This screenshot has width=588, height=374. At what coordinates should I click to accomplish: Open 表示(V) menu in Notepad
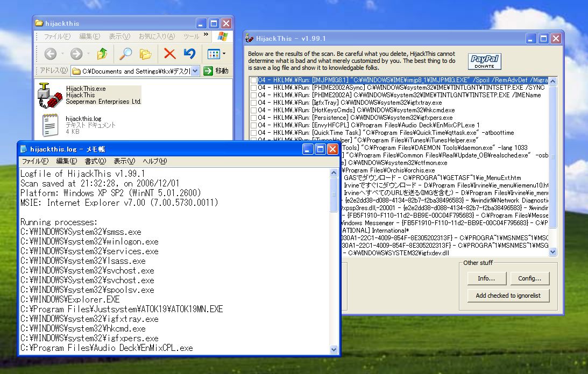coord(124,161)
